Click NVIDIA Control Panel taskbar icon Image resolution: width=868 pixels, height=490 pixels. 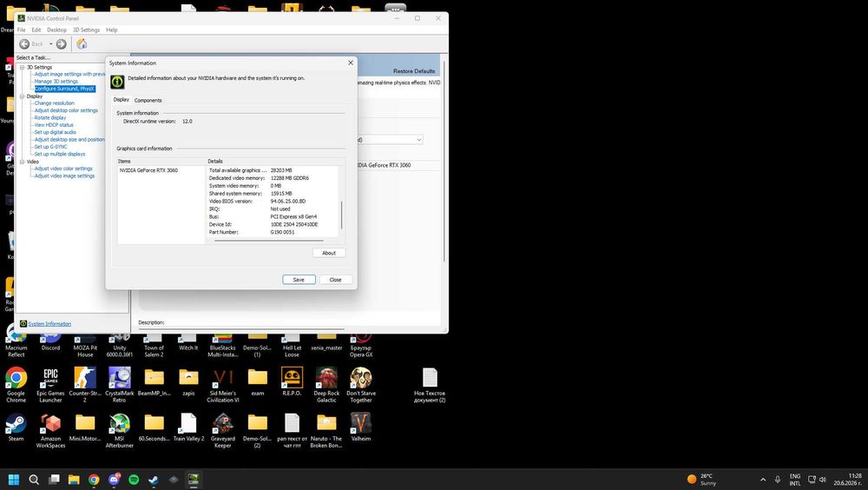pos(194,480)
